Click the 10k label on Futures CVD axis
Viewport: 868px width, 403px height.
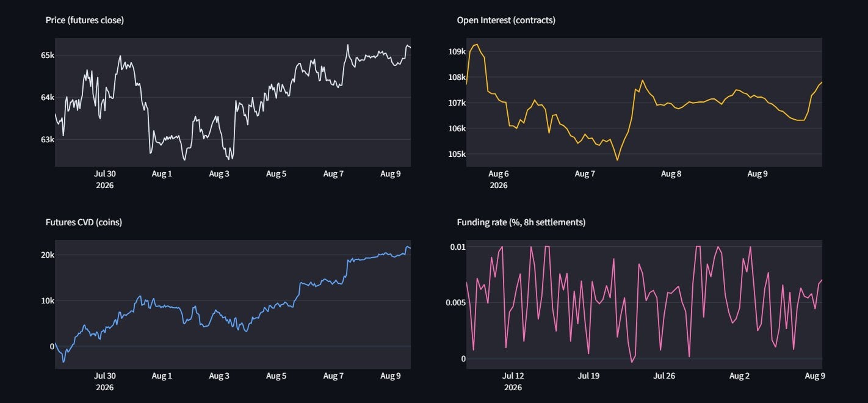click(48, 300)
